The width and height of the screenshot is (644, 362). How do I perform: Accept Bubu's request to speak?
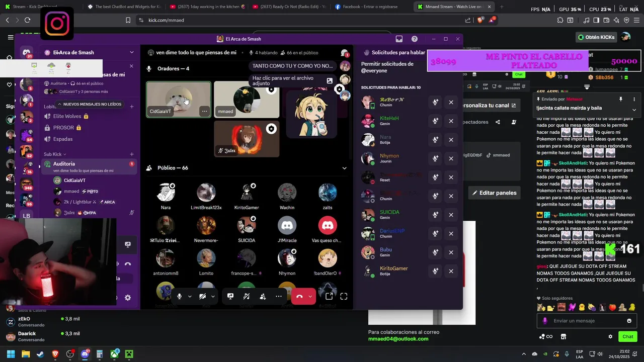(436, 252)
